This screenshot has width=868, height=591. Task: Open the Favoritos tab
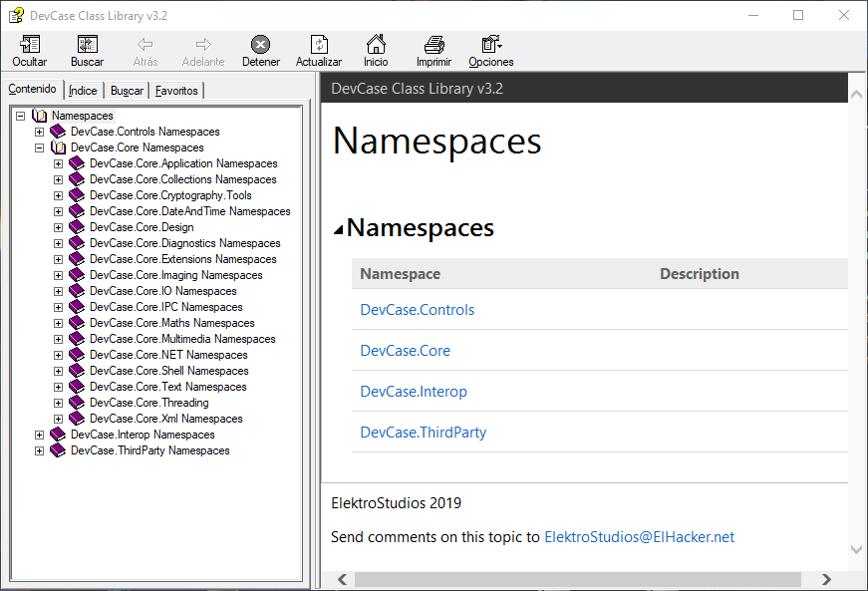pyautogui.click(x=176, y=90)
